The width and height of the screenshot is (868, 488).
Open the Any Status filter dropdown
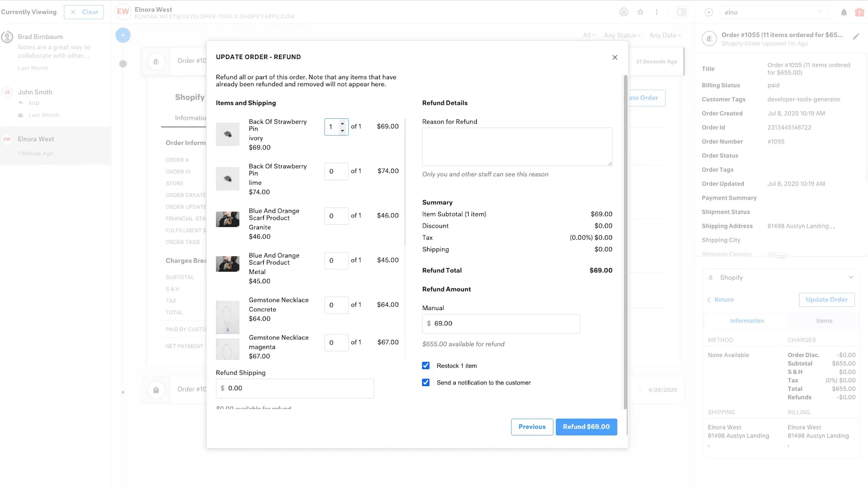622,35
